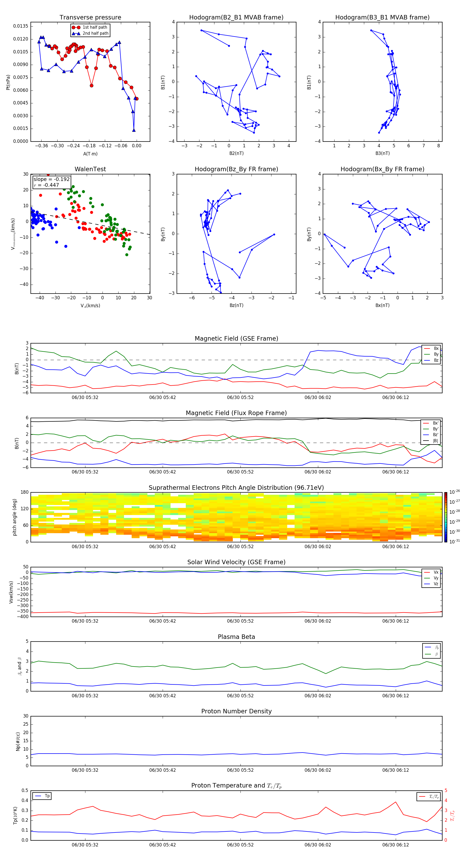This screenshot has width=473, height=868.
Task: Click the 'Proton Number Density' title
Action: (x=236, y=711)
